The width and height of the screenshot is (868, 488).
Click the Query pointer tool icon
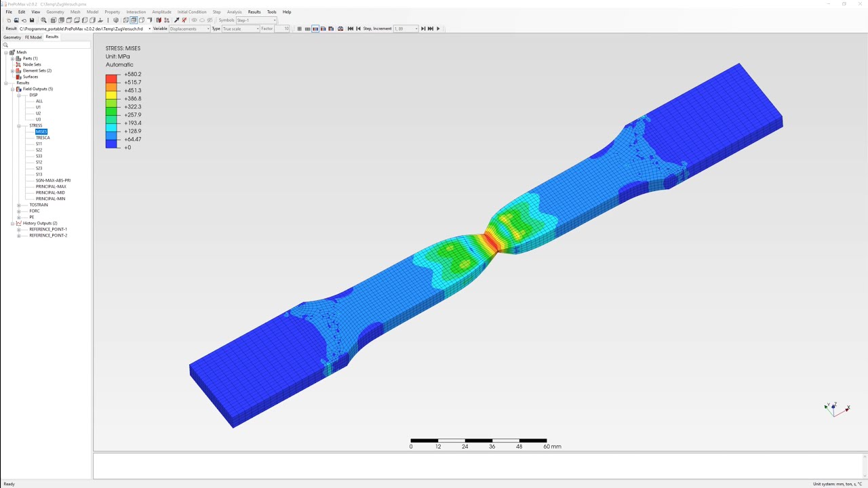176,20
